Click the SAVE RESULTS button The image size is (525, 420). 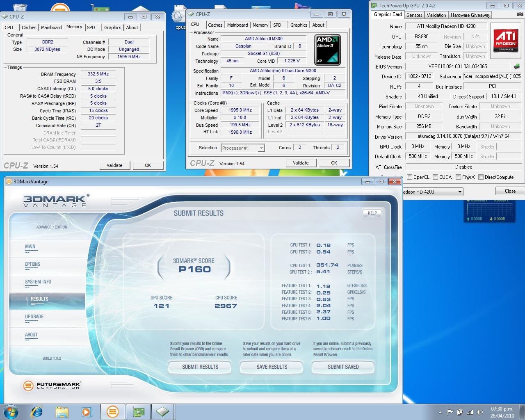tap(272, 367)
